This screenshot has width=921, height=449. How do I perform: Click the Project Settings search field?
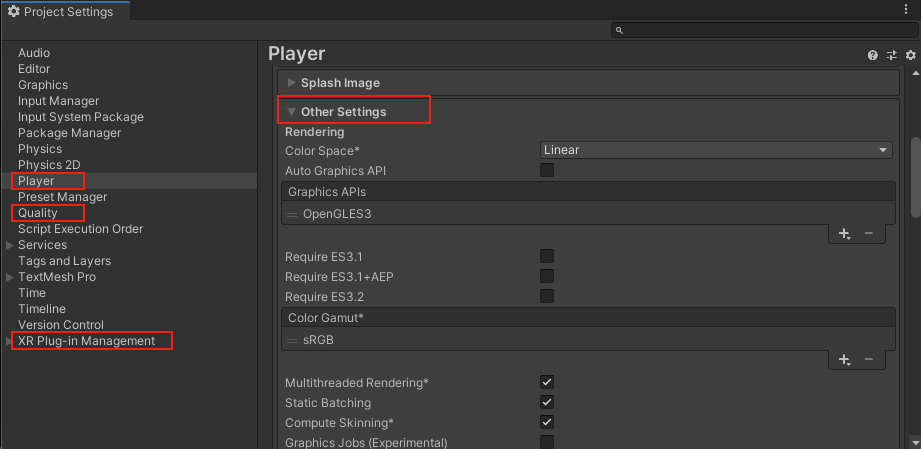tap(763, 31)
